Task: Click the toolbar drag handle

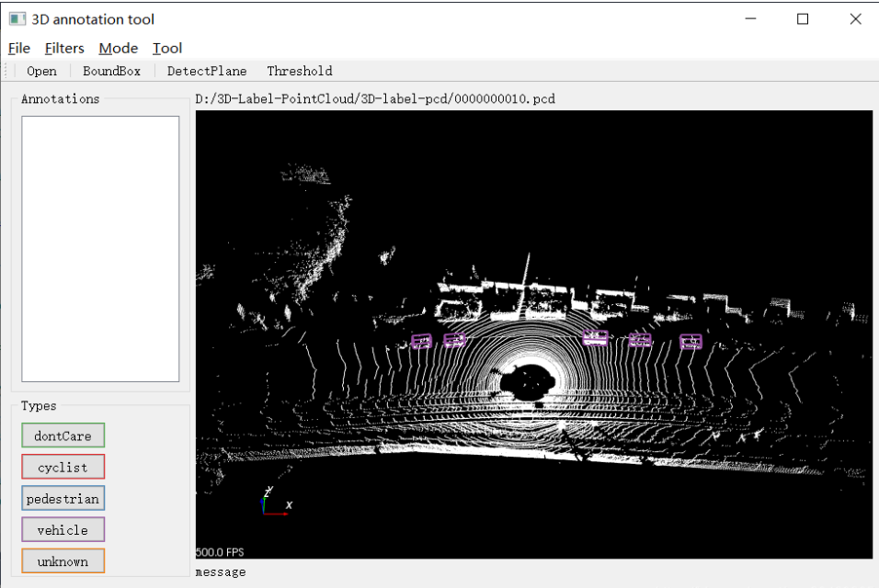Action: click(x=6, y=71)
